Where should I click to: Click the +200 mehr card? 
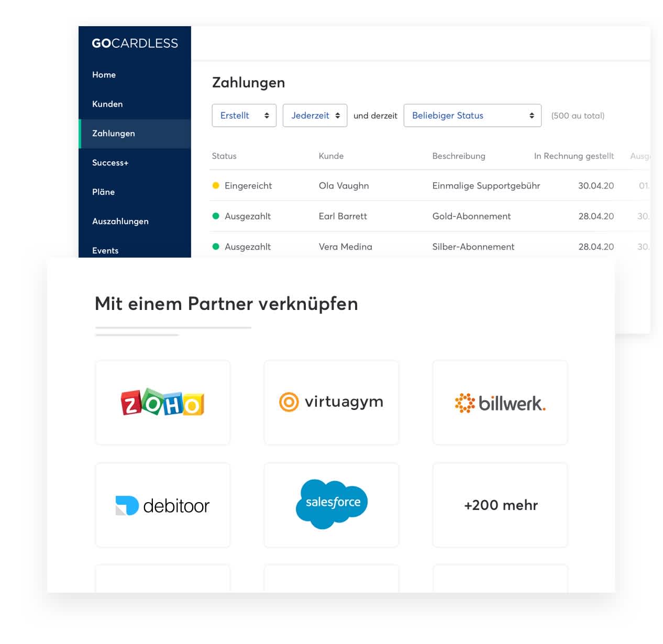coord(500,505)
